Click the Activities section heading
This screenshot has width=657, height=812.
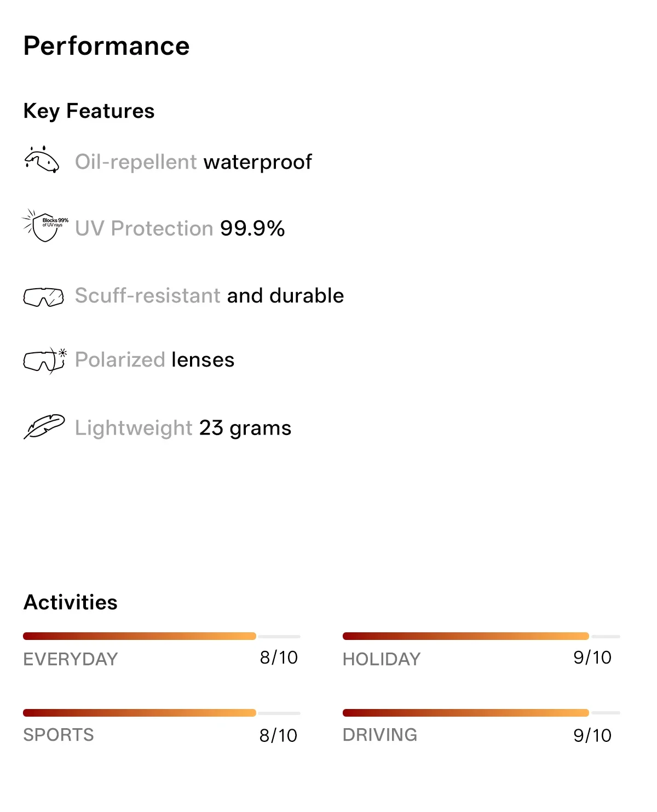(x=71, y=602)
